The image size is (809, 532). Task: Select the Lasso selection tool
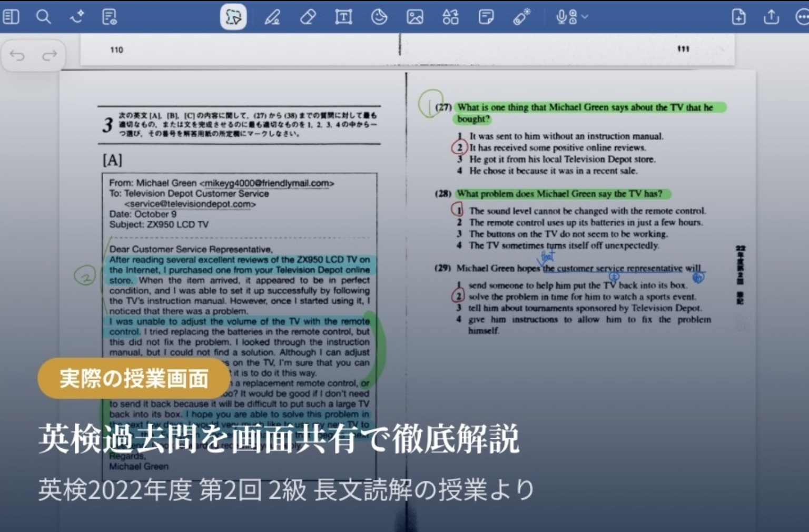coord(233,17)
